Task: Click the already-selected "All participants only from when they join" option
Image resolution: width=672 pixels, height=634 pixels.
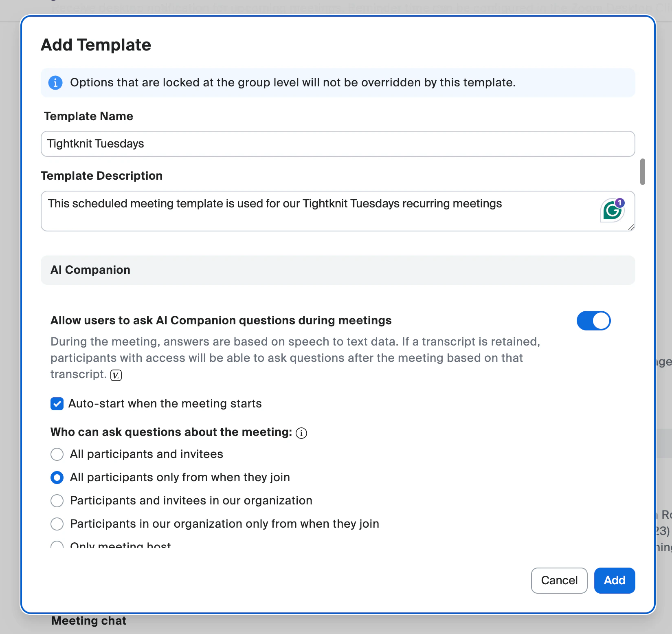Action: (x=57, y=478)
